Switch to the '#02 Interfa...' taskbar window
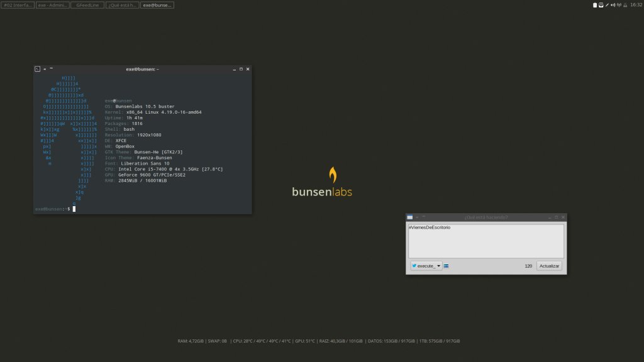The width and height of the screenshot is (644, 362). (x=18, y=5)
